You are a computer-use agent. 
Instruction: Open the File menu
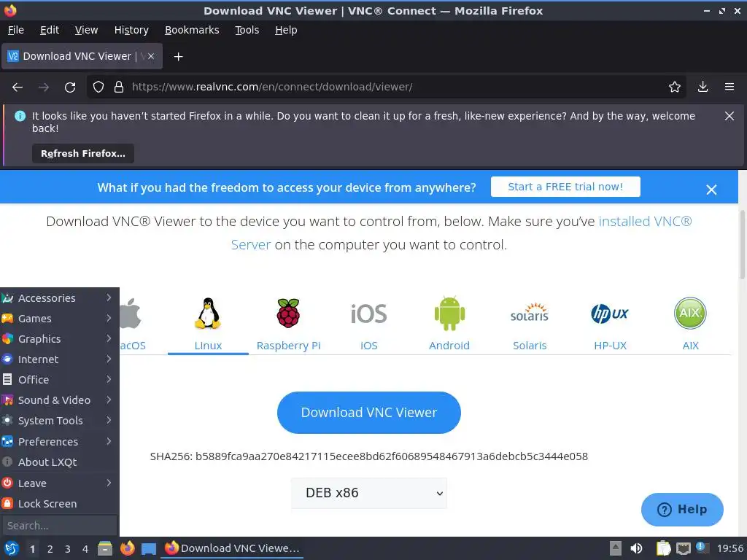pos(16,30)
